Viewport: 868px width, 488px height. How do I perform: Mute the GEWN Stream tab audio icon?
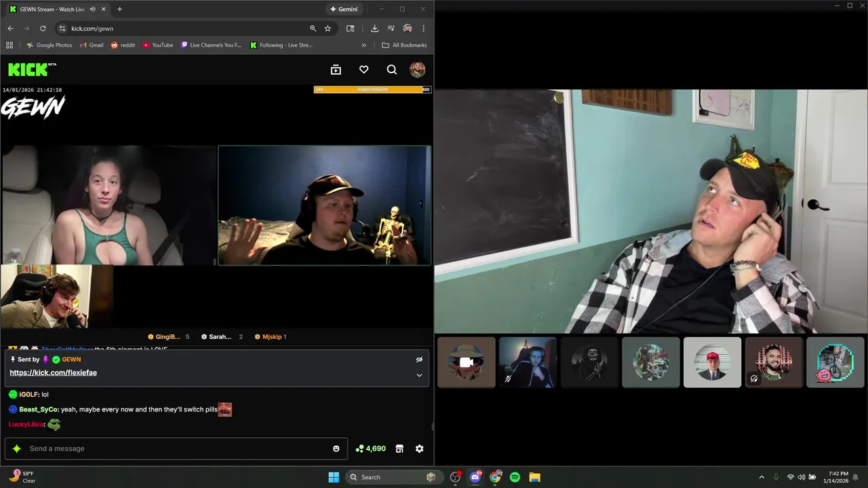point(93,9)
